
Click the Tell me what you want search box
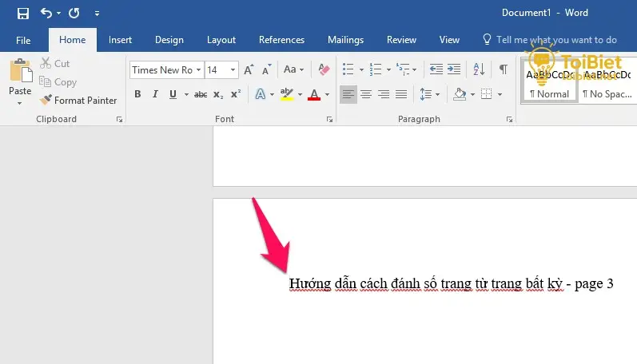(x=556, y=40)
